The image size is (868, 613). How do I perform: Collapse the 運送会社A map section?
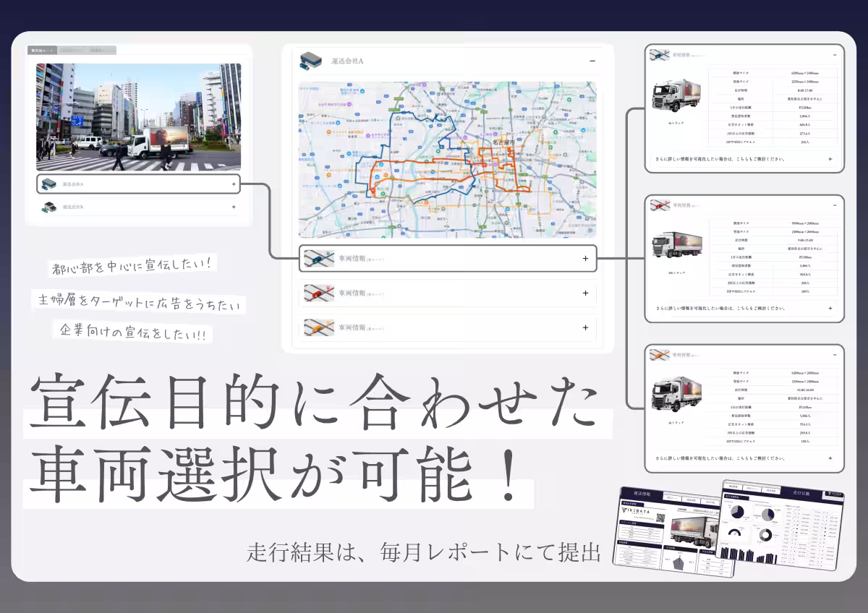[x=592, y=61]
